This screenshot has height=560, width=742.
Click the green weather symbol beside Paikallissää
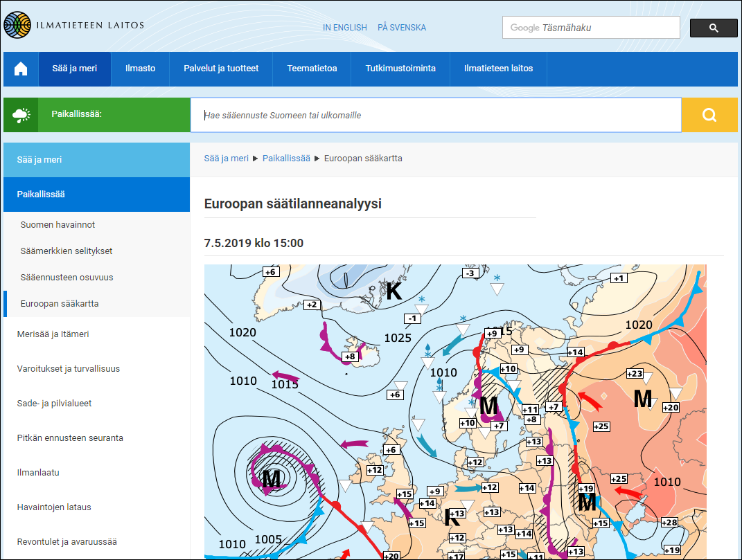tap(20, 114)
